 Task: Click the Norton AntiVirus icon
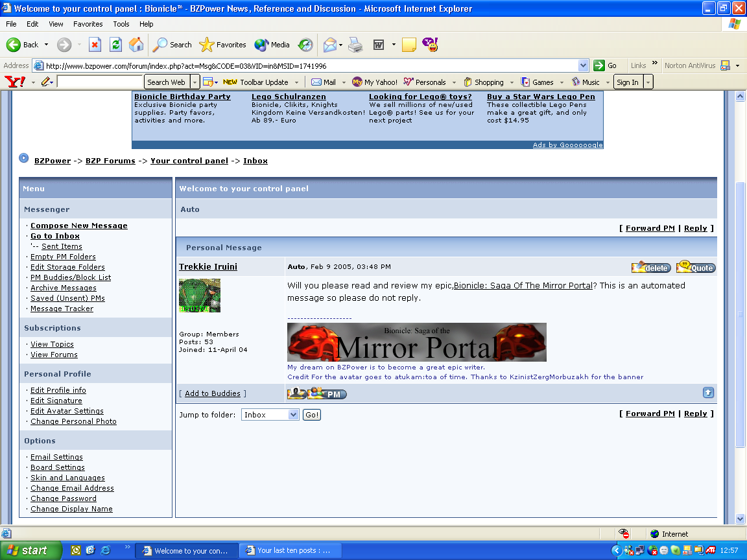[725, 65]
